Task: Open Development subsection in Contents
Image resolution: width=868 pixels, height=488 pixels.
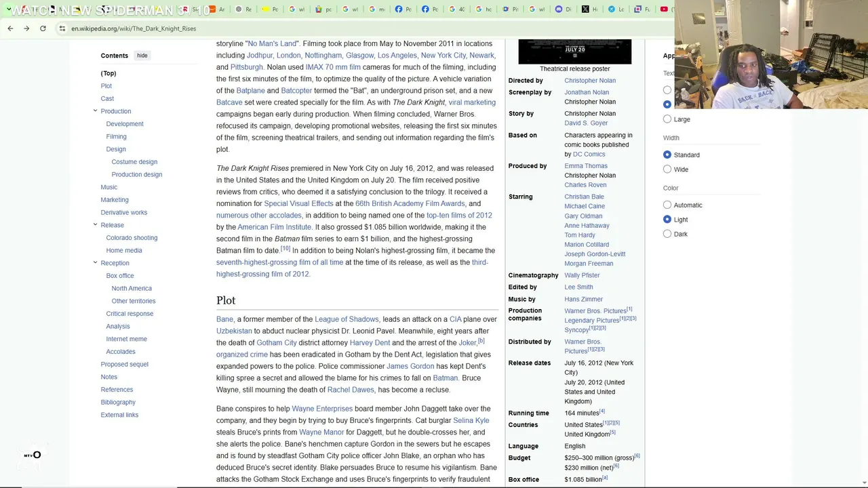Action: (125, 124)
